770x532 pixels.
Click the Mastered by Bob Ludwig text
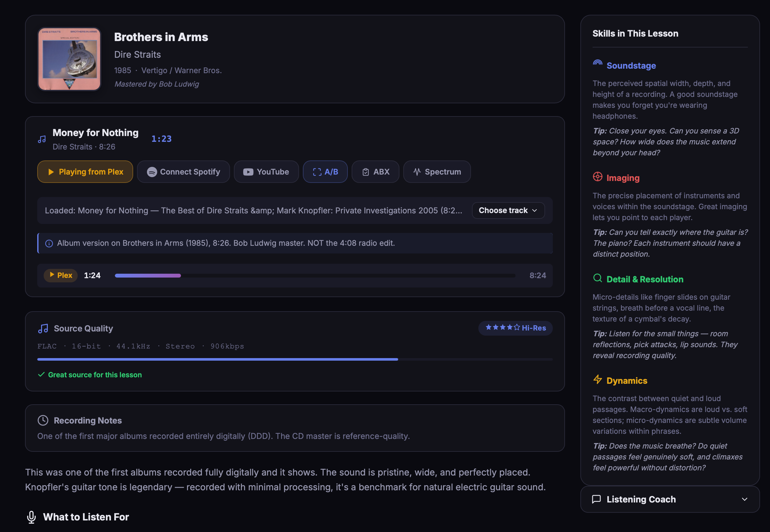point(157,84)
